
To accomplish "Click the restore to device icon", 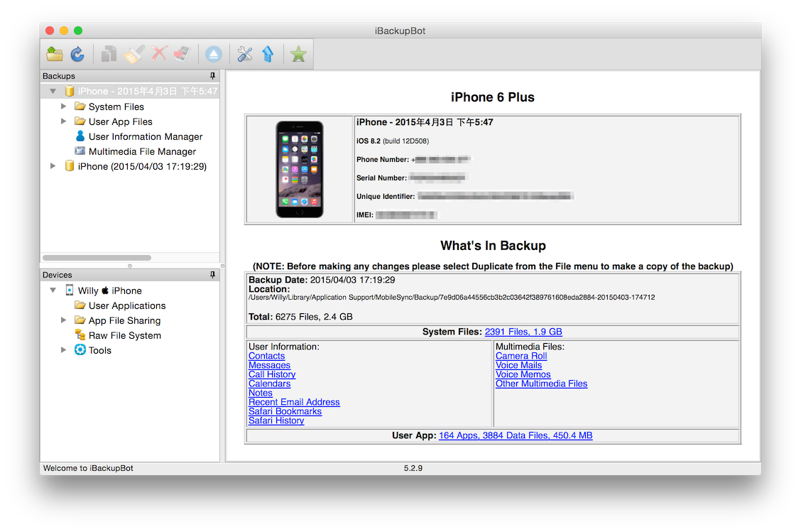I will (x=182, y=54).
